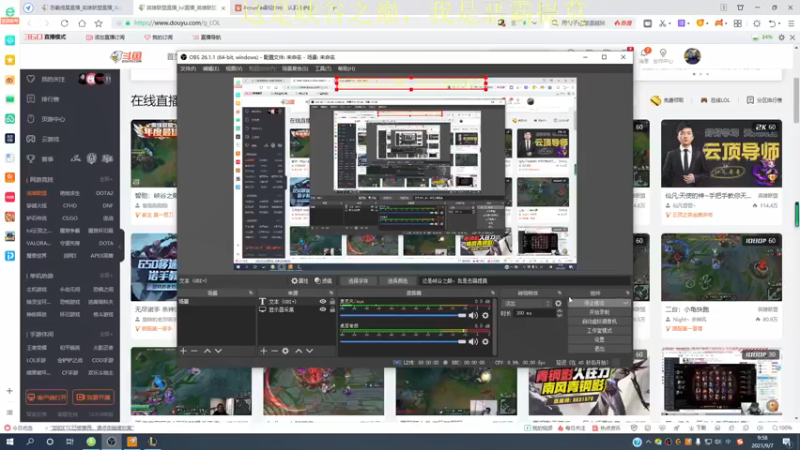Open microphone/Aux audio settings gear
The image size is (800, 450).
point(486,315)
